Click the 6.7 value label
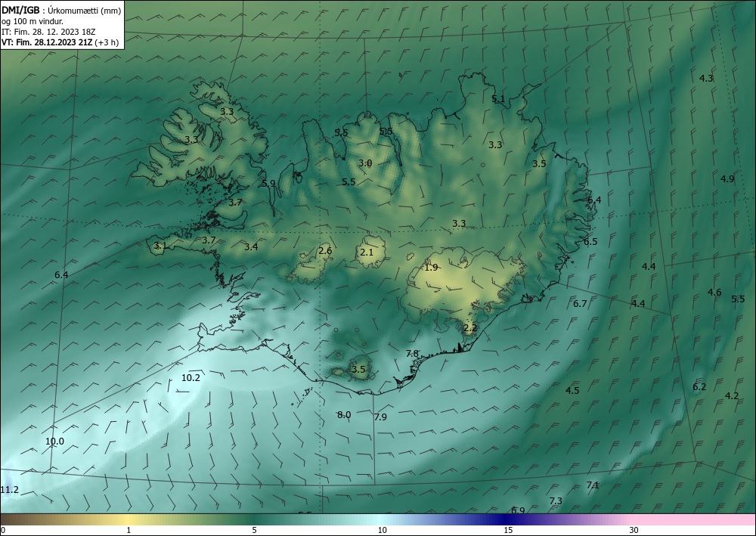The image size is (756, 536). tap(580, 303)
